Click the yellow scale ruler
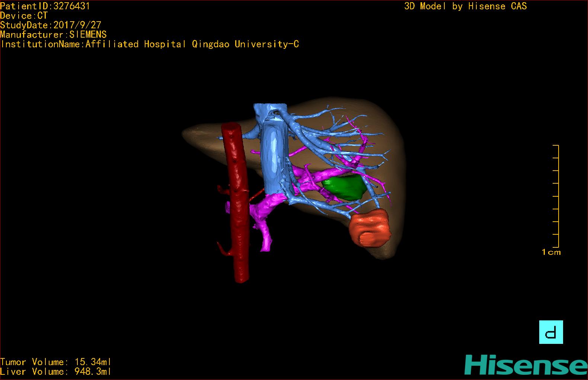Image resolution: width=588 pixels, height=380 pixels. pos(556,196)
